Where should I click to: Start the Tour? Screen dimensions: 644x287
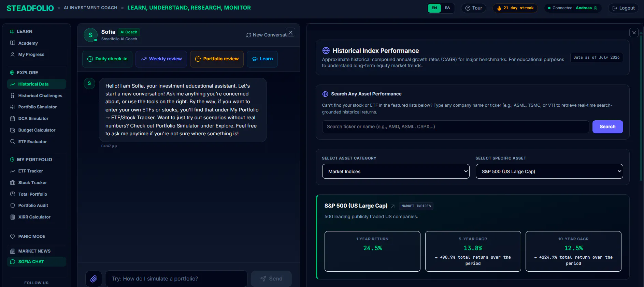474,8
